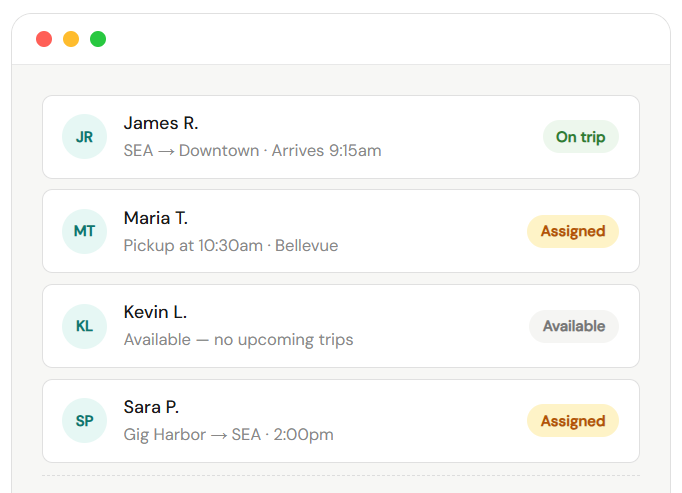Click Maria T.'s Assigned badge
The width and height of the screenshot is (682, 493).
coord(573,232)
